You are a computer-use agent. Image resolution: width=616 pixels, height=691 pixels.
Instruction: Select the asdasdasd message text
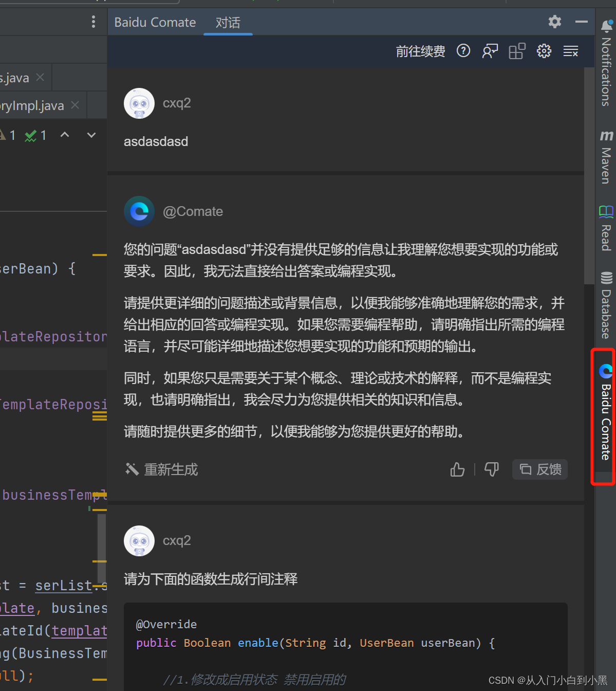(x=156, y=141)
